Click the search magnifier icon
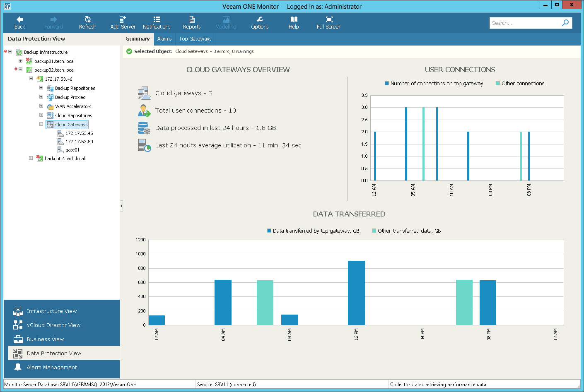This screenshot has height=392, width=584. (x=565, y=23)
